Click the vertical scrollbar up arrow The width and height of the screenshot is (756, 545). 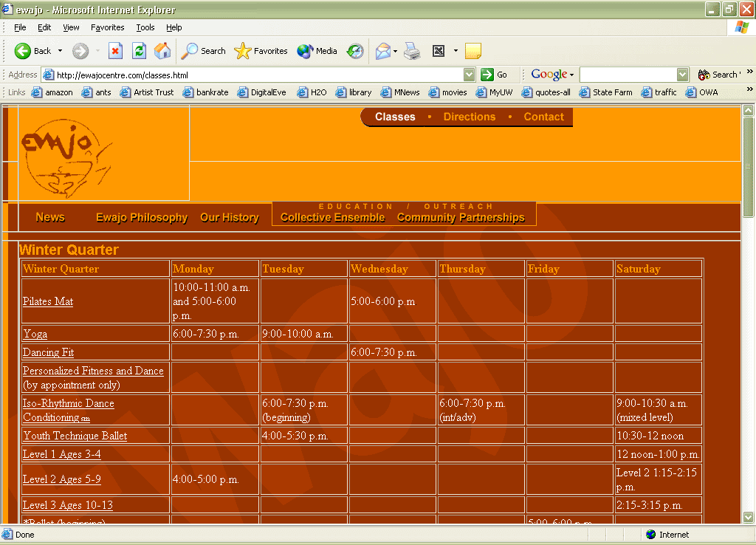tap(748, 110)
